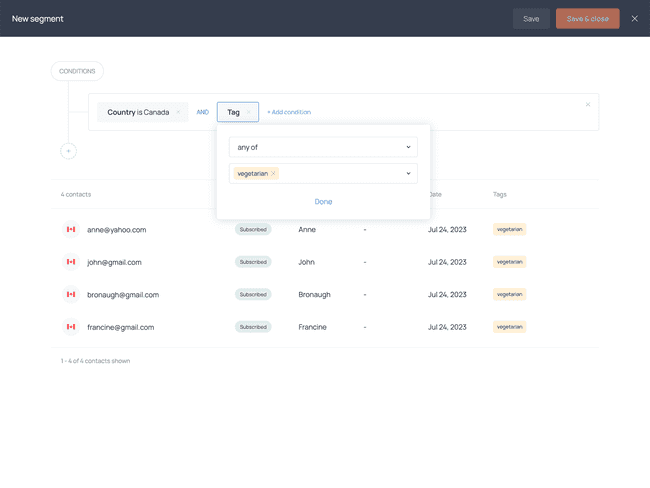The height and width of the screenshot is (488, 650).
Task: Click vegetarian tag in Anne's row
Action: tap(509, 229)
